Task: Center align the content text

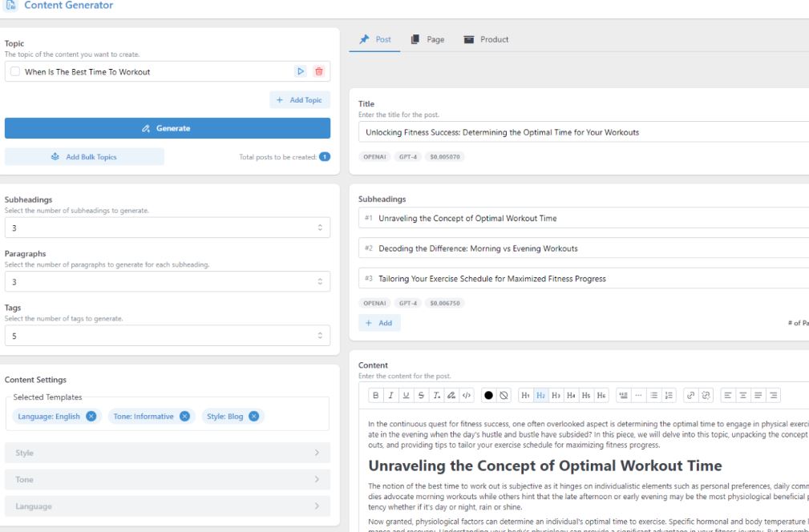Action: 743,395
